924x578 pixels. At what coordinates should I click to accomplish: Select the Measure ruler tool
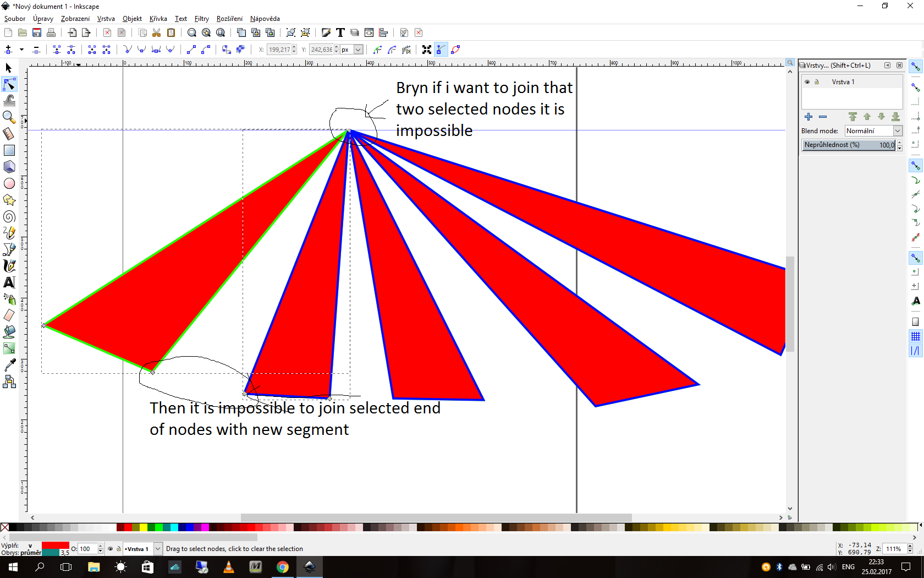pyautogui.click(x=9, y=134)
